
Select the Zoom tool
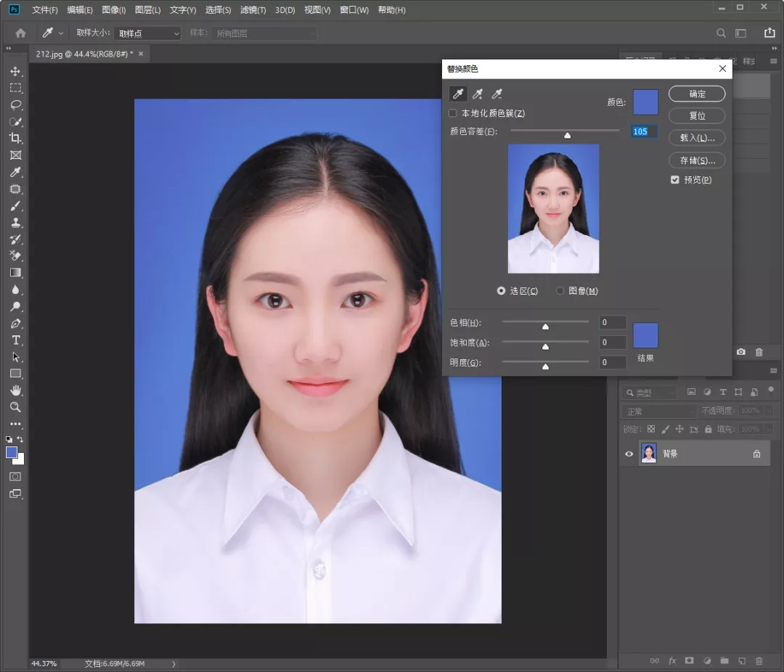click(x=15, y=407)
